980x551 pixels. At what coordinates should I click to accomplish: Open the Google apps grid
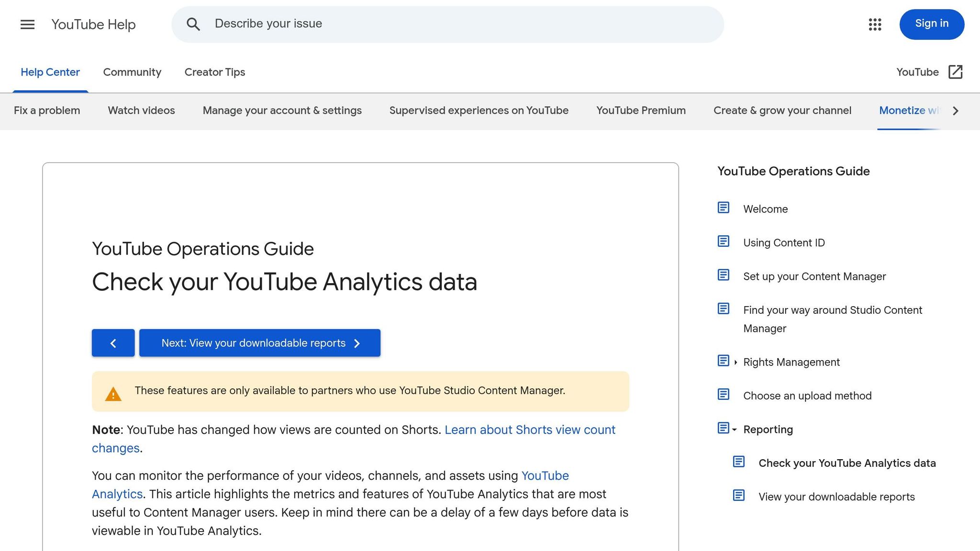(x=875, y=24)
